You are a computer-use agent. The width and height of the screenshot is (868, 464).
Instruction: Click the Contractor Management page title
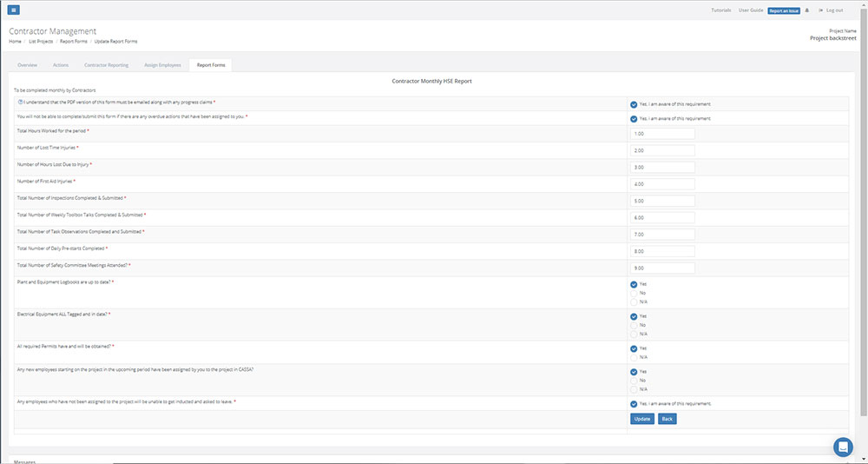pos(53,31)
